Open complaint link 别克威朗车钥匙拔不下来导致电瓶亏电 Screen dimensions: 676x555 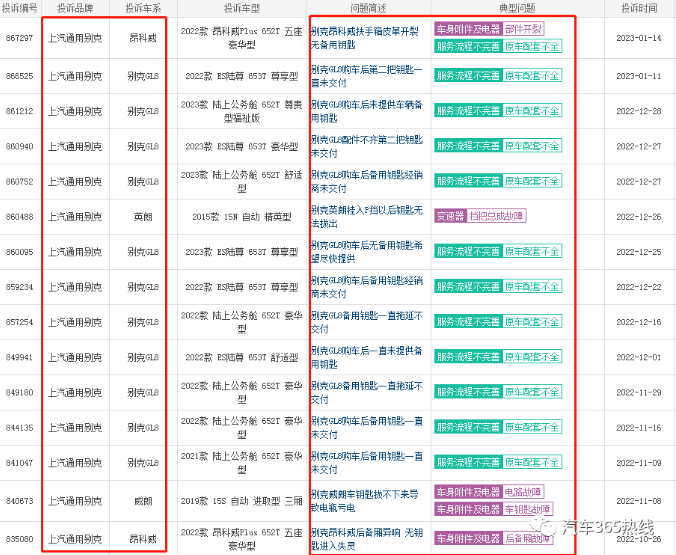[365, 501]
